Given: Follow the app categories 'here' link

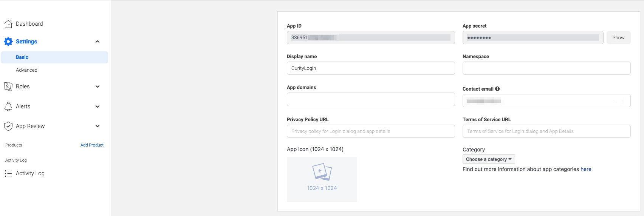Looking at the screenshot, I should point(586,169).
